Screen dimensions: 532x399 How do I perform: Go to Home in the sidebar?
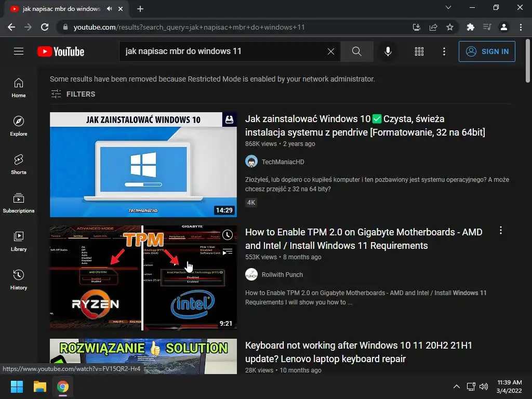(x=19, y=87)
